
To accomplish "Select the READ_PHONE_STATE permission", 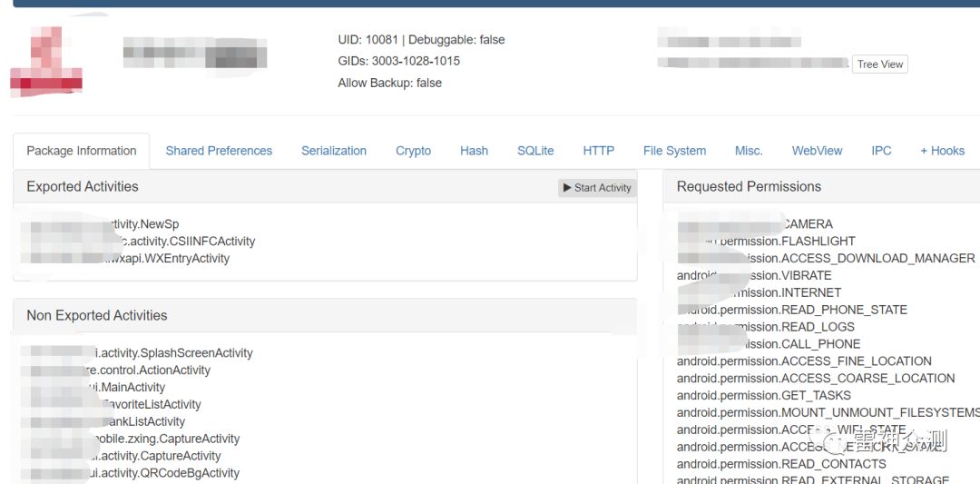I will [792, 310].
